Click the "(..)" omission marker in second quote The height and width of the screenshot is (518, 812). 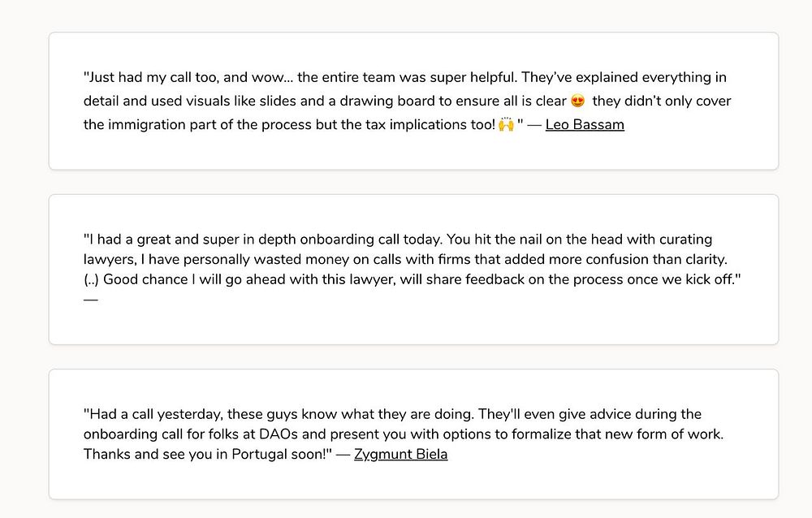coord(93,279)
